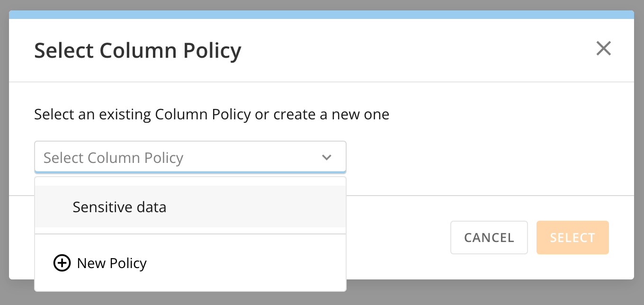Click the Select Column Policy combo box field

(x=190, y=157)
